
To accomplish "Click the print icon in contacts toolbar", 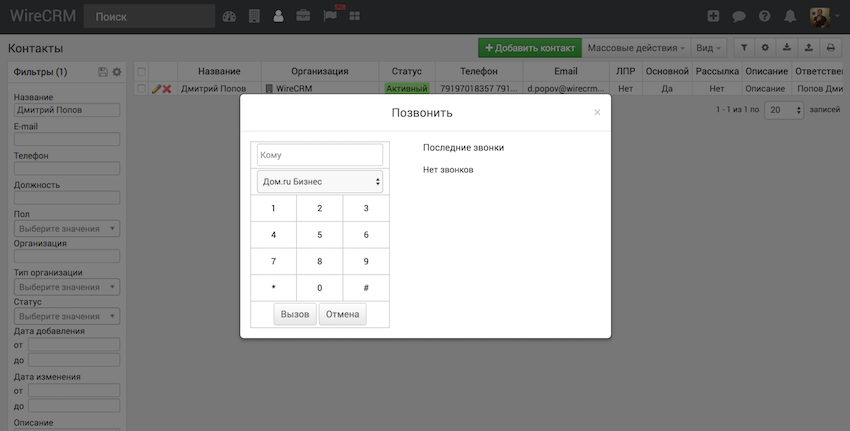I will (x=830, y=47).
